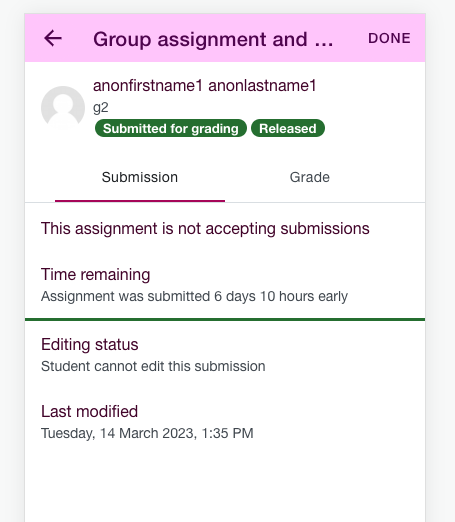Click the Last modified heading

(89, 411)
